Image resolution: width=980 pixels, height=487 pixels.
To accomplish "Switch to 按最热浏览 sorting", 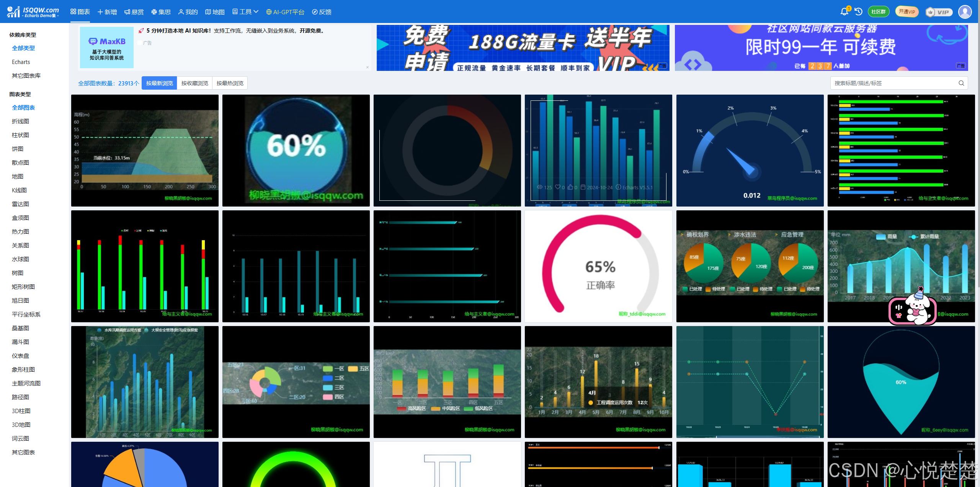I will click(230, 83).
